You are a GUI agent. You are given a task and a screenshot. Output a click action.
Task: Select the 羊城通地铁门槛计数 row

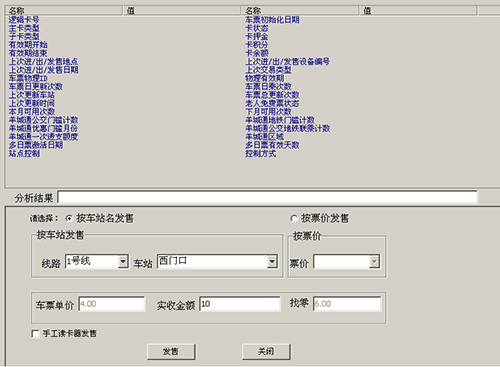(x=280, y=120)
